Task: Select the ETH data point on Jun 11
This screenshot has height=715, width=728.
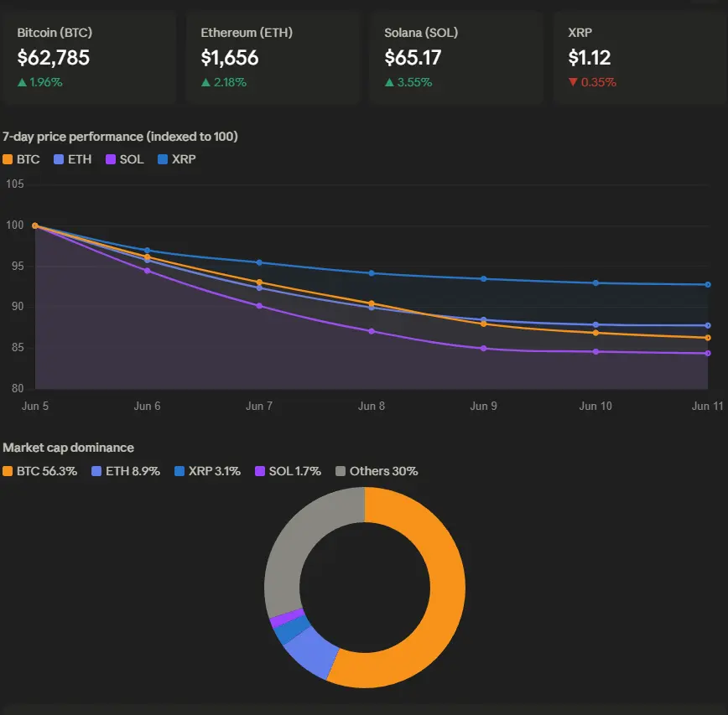Action: [708, 326]
